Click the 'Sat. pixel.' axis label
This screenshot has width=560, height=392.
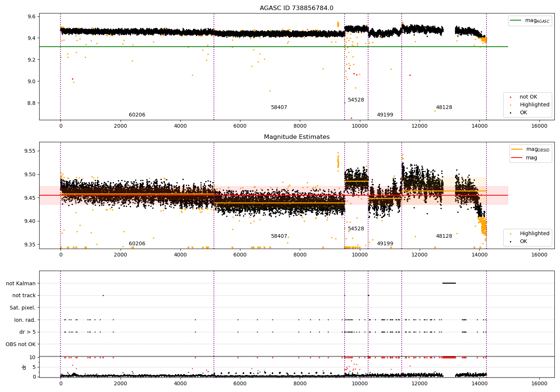(23, 308)
